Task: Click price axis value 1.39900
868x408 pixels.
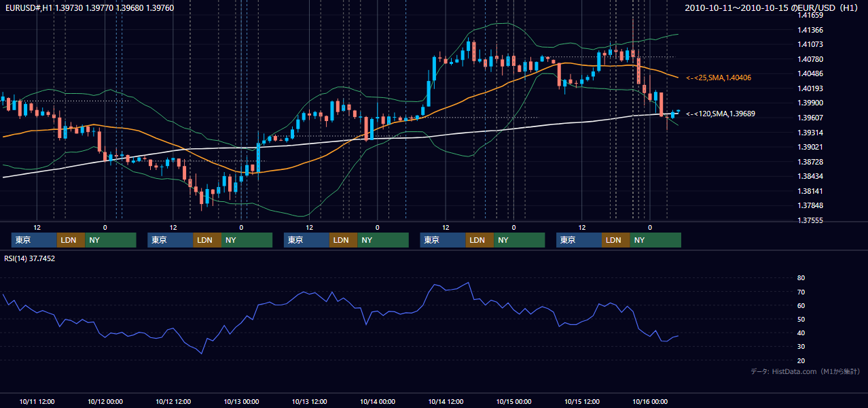Action: point(810,103)
